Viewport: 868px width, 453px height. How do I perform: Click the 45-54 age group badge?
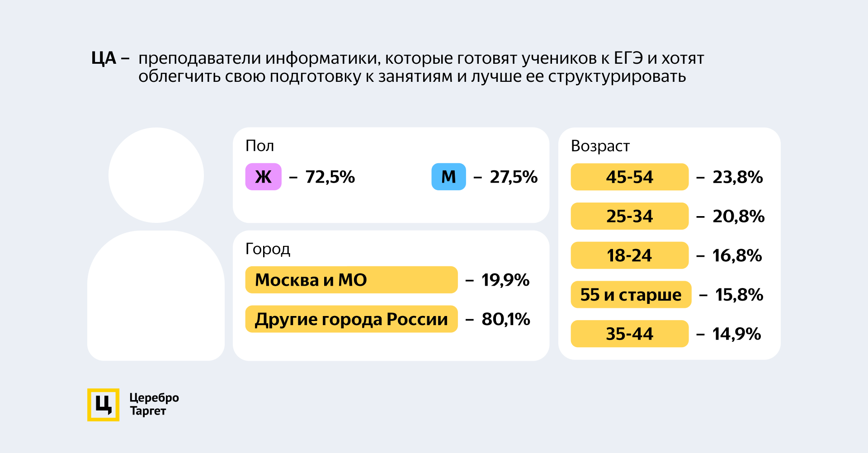[629, 177]
